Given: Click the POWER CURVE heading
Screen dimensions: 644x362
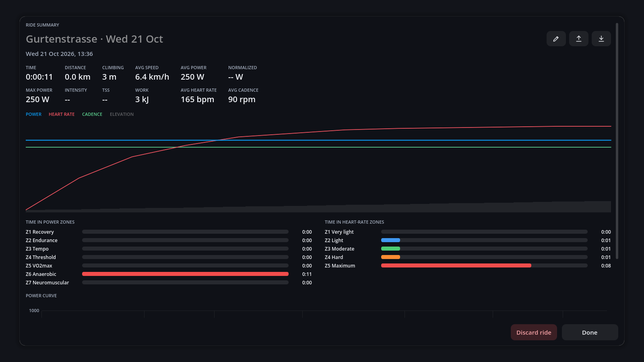Looking at the screenshot, I should (41, 296).
